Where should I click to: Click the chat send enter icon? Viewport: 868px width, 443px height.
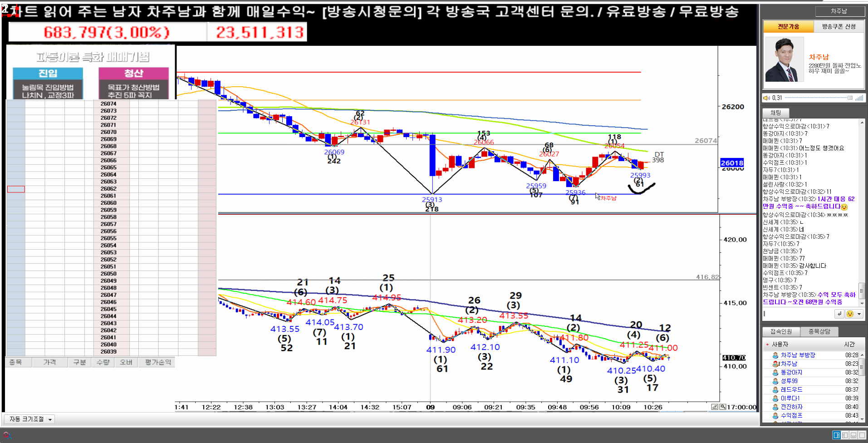click(839, 314)
